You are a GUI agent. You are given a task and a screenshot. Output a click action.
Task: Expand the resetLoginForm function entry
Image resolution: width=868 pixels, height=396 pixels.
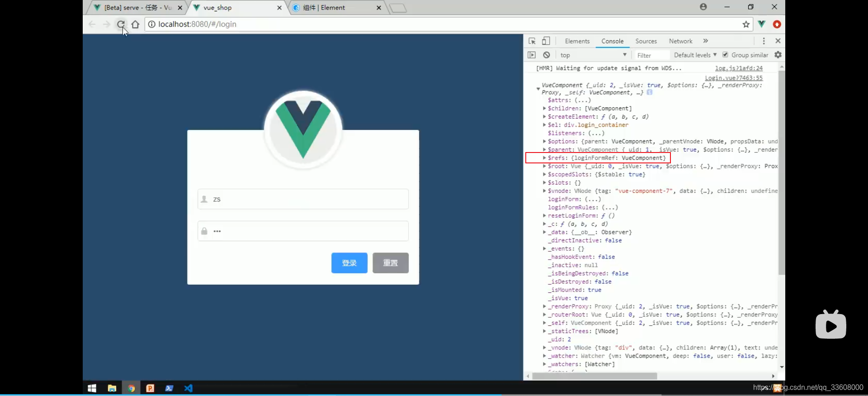(x=544, y=216)
